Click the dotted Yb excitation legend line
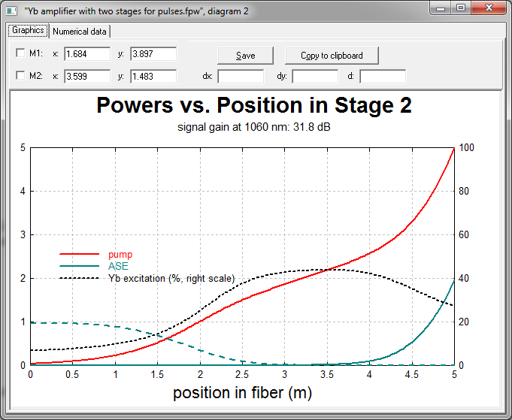The height and width of the screenshot is (420, 512). (x=80, y=278)
